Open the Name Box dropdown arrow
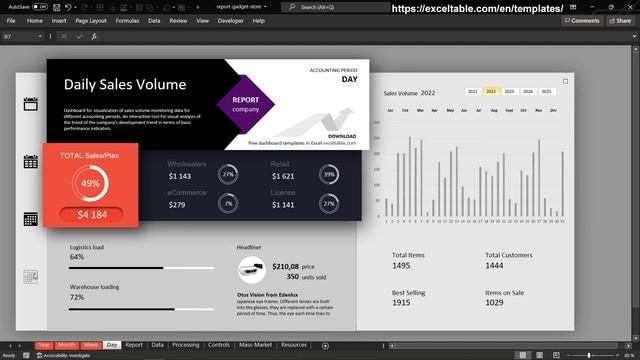The image size is (640, 360). (40, 36)
